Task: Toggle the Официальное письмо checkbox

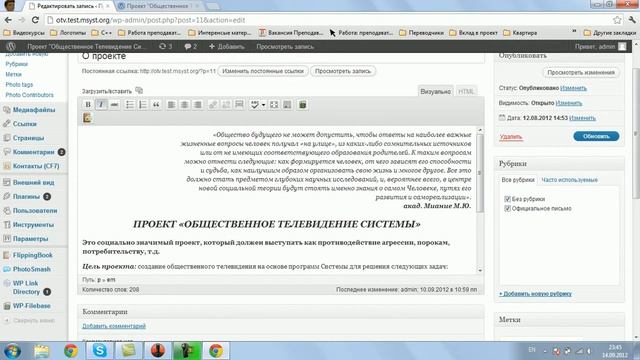Action: [507, 209]
